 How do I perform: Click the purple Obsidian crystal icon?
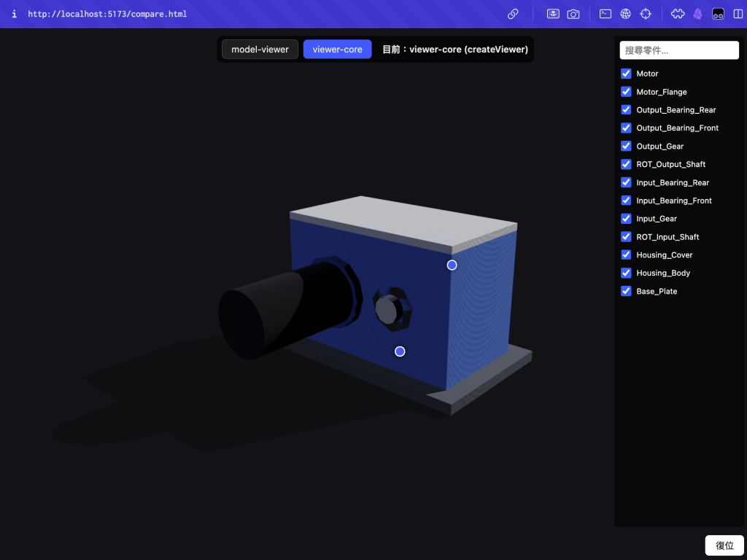[x=698, y=14]
